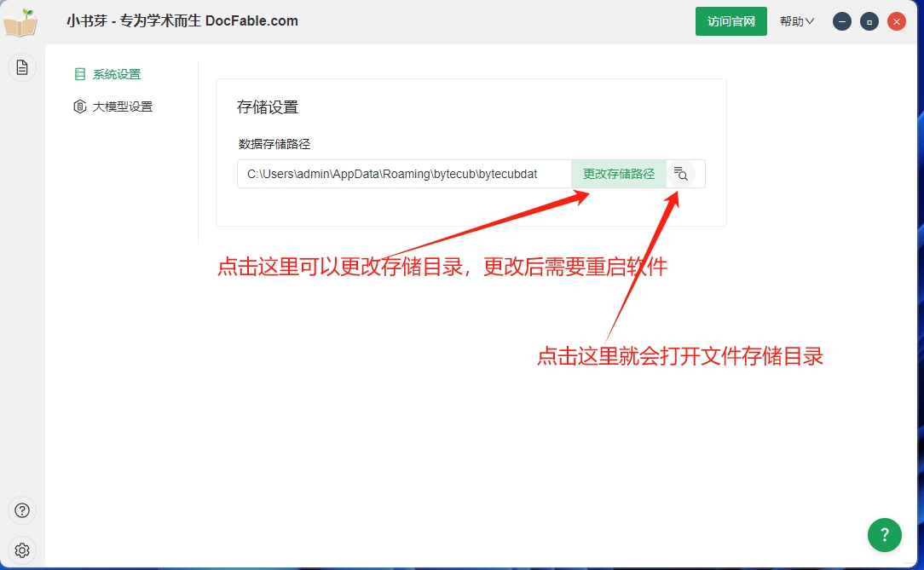Viewport: 924px width, 570px height.
Task: Open the file storage directory icon
Action: click(x=681, y=174)
